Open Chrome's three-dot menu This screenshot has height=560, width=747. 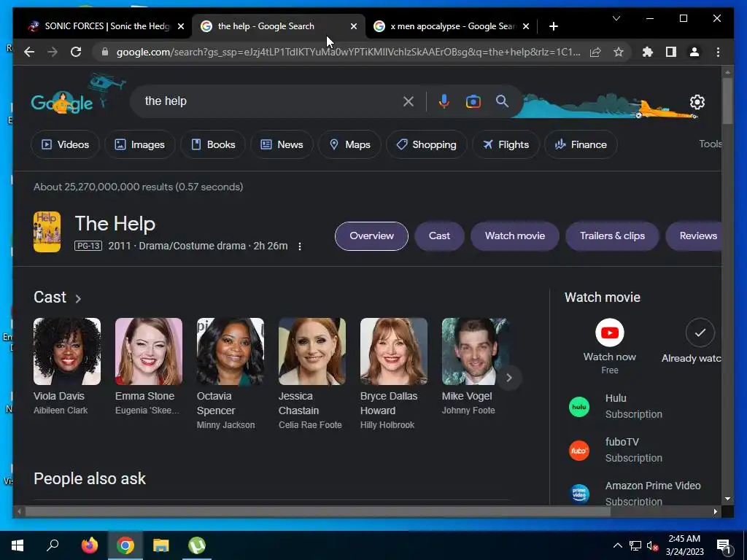click(718, 52)
